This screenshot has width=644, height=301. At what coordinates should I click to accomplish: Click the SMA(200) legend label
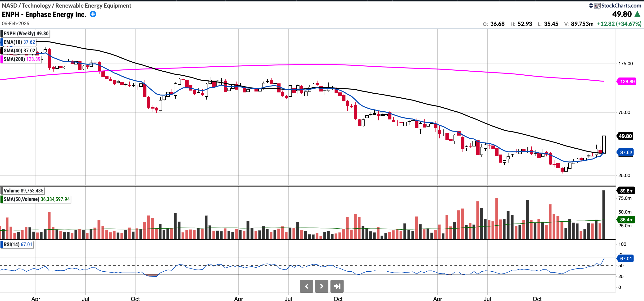22,59
